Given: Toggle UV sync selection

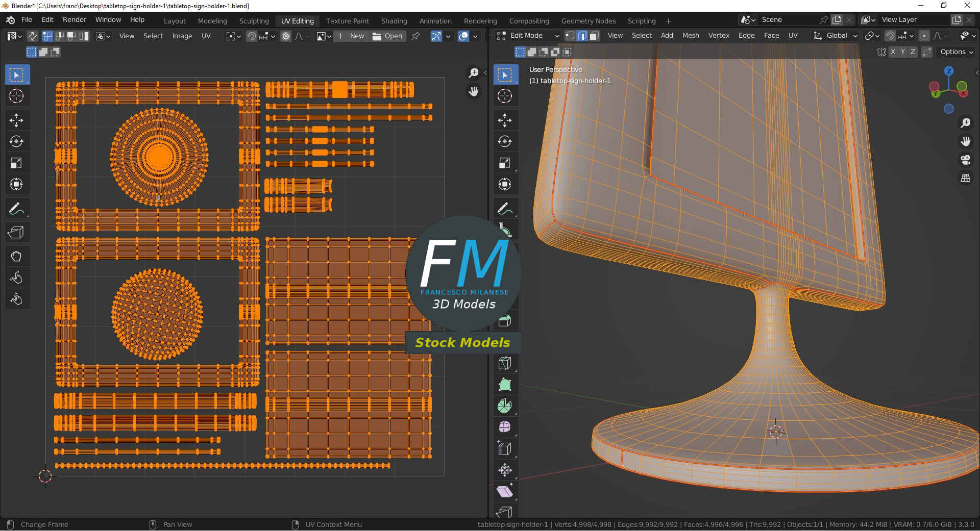Looking at the screenshot, I should [32, 36].
